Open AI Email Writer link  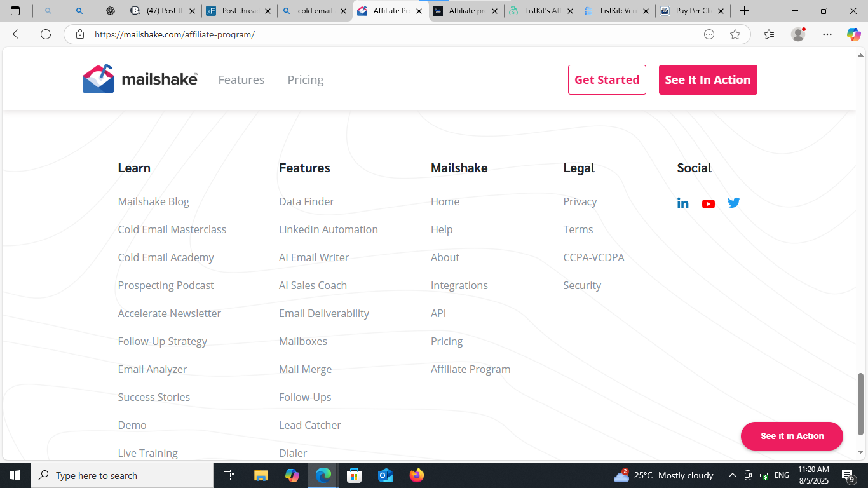pyautogui.click(x=314, y=257)
